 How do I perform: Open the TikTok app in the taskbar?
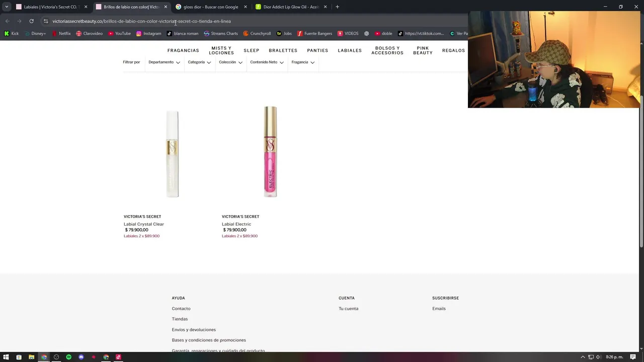click(x=118, y=357)
